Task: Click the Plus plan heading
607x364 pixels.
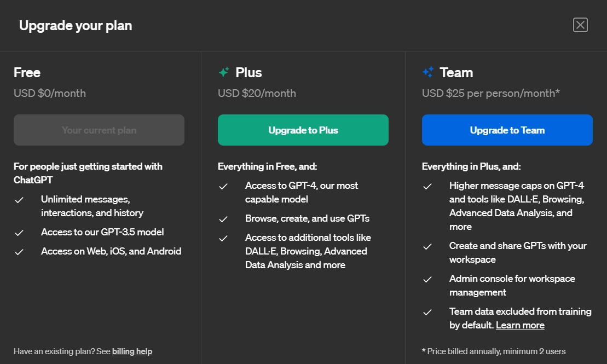Action: [248, 72]
